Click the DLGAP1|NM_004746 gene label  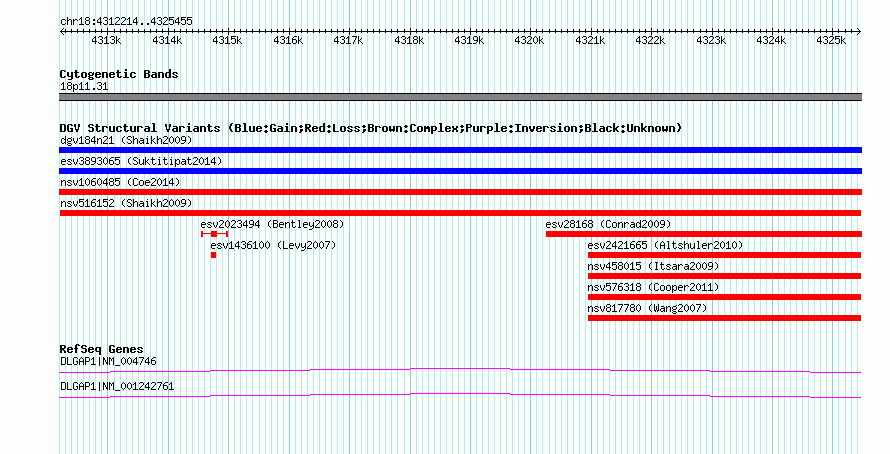tap(108, 361)
